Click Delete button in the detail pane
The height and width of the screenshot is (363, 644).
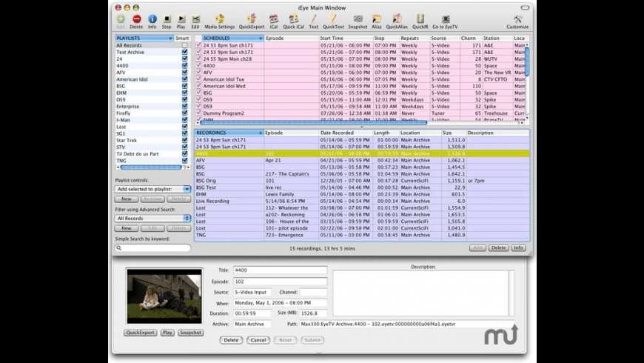(231, 340)
